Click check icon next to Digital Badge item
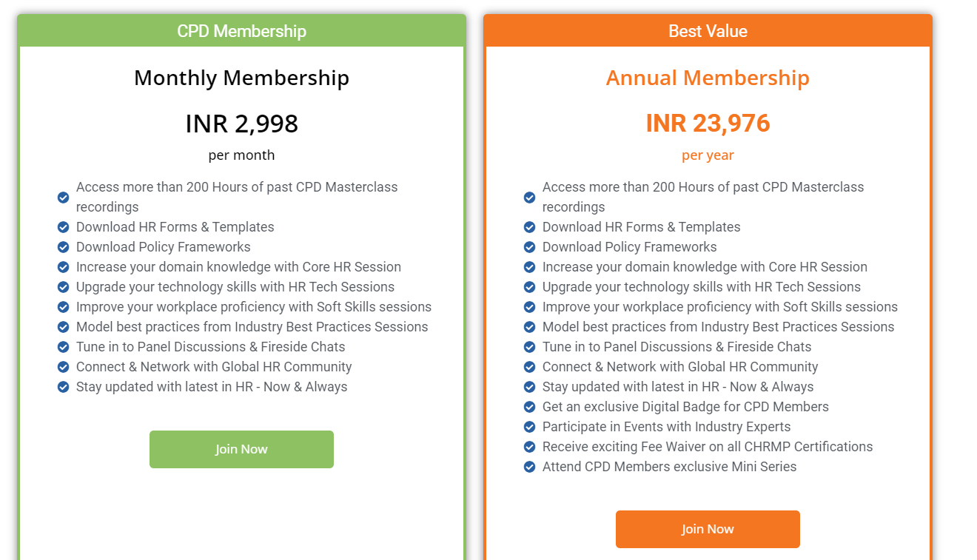The image size is (977, 560). [x=530, y=407]
